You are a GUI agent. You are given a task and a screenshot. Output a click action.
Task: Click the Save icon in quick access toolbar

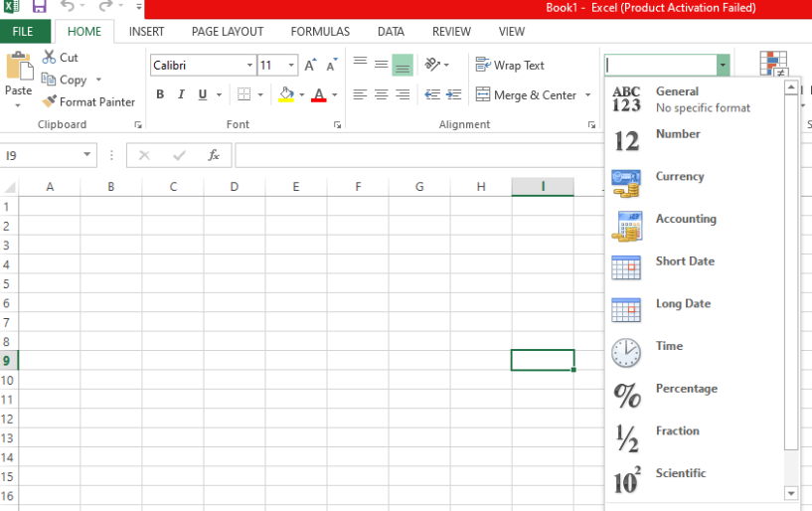[40, 7]
